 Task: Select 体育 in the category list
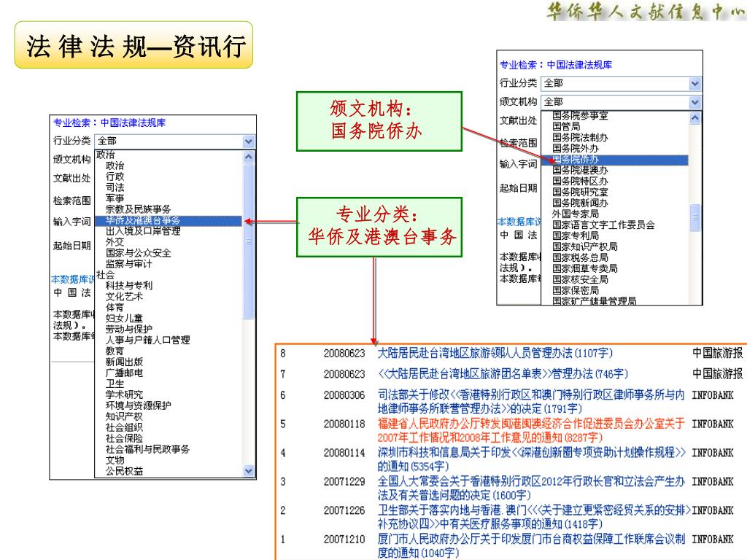115,308
